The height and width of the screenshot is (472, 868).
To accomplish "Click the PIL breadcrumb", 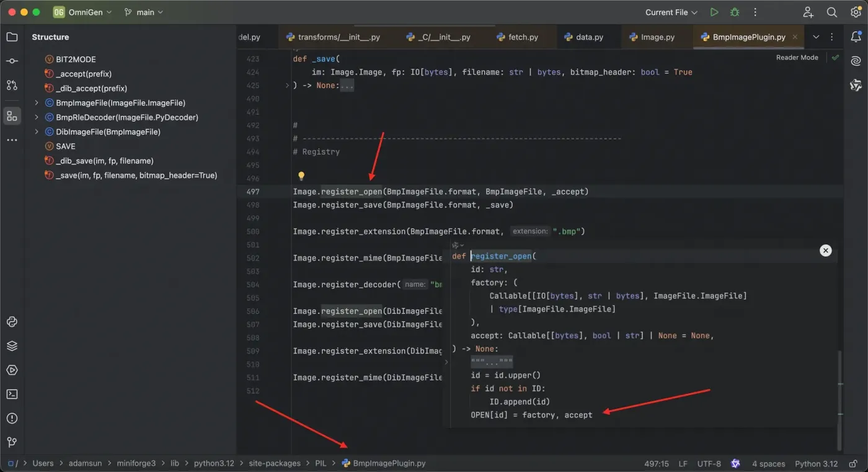I will pyautogui.click(x=321, y=463).
